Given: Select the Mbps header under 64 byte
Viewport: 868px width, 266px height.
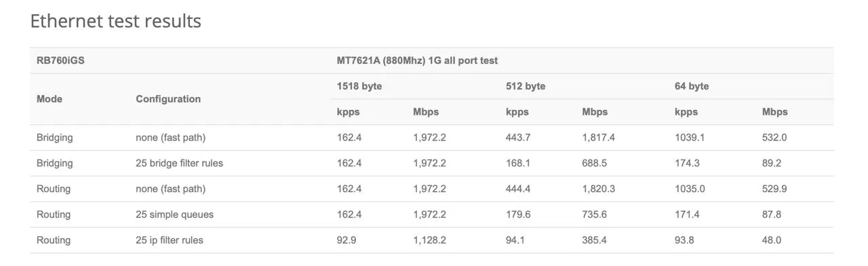Looking at the screenshot, I should [775, 112].
